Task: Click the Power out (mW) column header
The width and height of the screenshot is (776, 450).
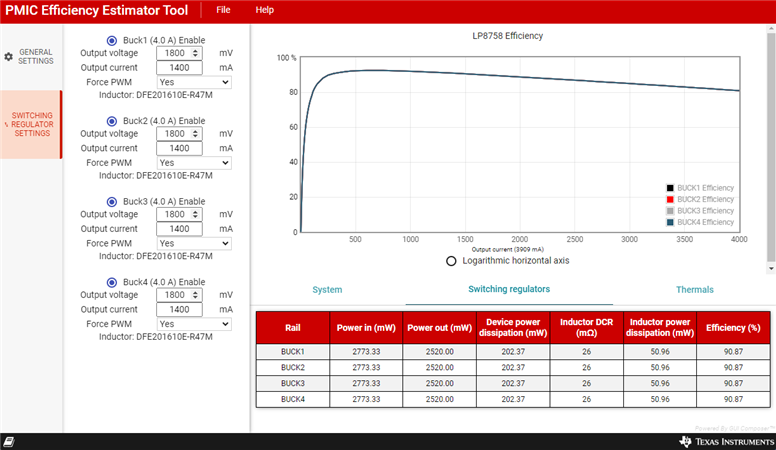Action: 439,328
